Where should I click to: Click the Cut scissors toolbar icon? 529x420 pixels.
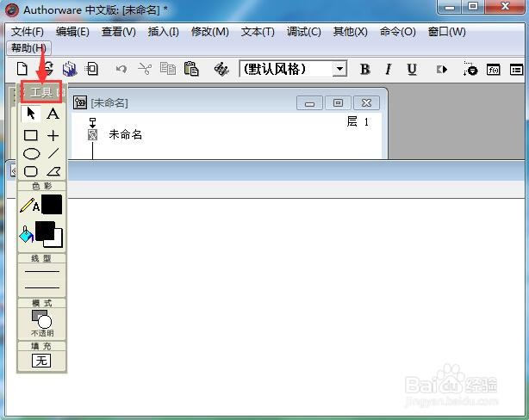point(145,69)
